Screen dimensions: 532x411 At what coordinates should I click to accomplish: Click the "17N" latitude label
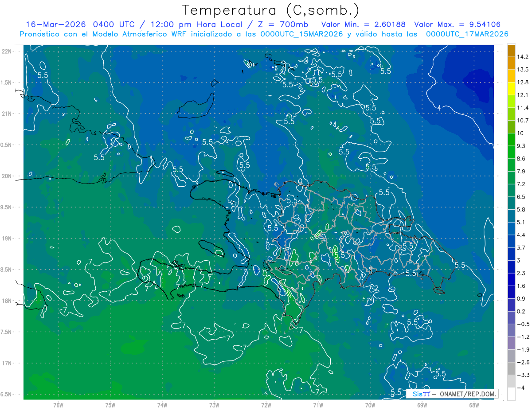(7, 363)
